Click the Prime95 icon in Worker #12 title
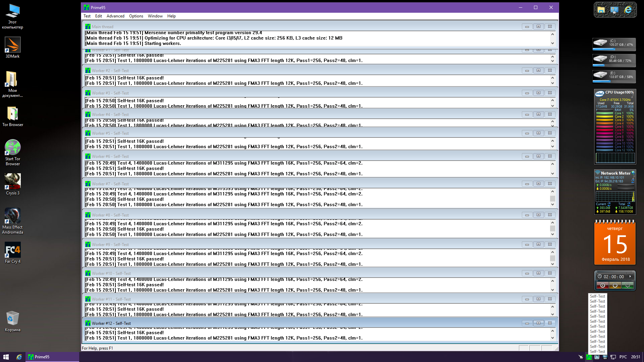644x362 pixels. pos(88,323)
